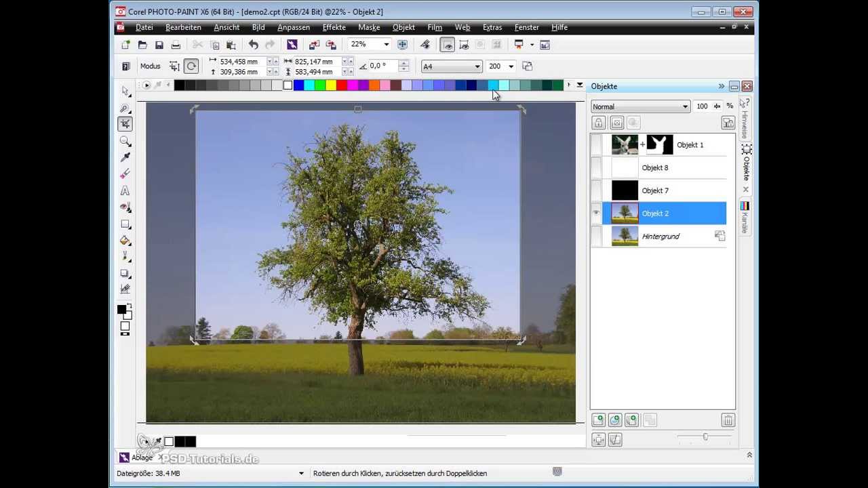This screenshot has height=488, width=868.
Task: Open the Maske menu
Action: coord(369,27)
